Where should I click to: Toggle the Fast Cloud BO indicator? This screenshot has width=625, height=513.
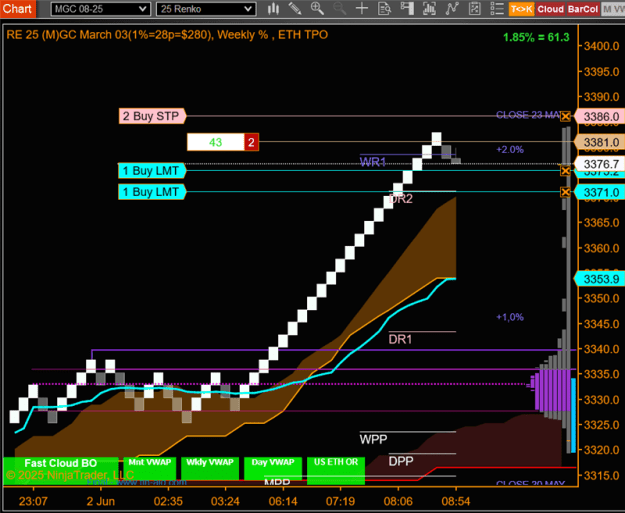[61, 470]
